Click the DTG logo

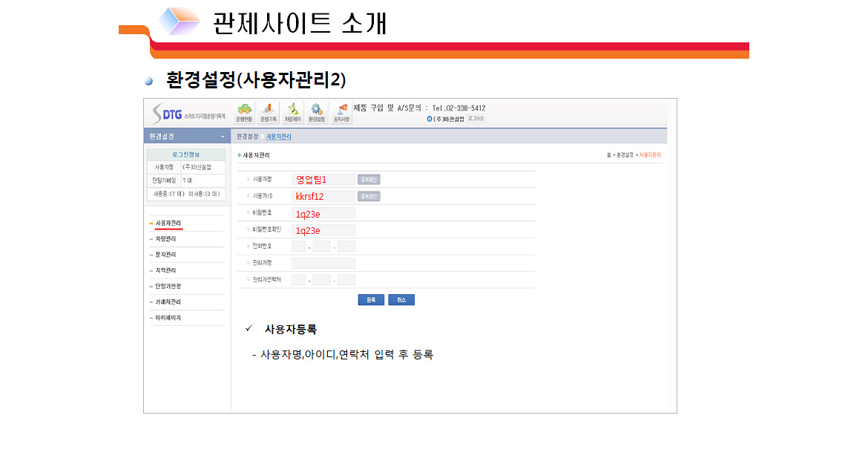[167, 114]
